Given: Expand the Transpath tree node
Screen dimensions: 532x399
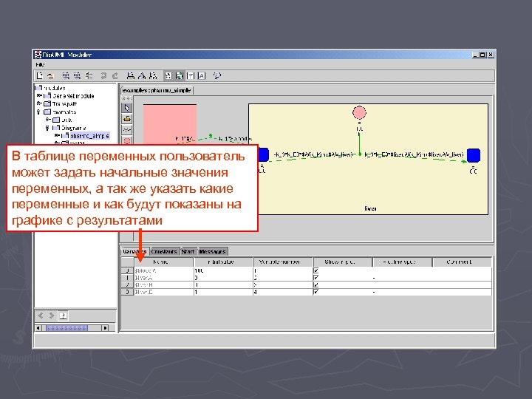Looking at the screenshot, I should pos(39,103).
